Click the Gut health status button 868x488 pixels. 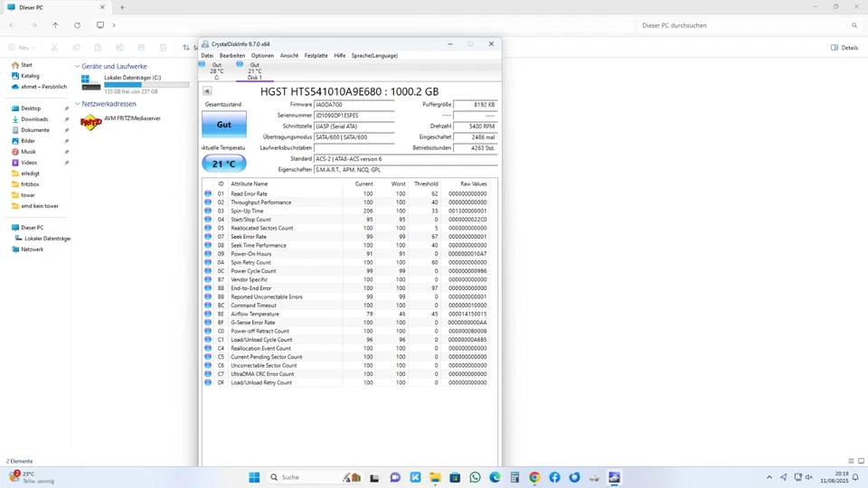[x=223, y=125]
